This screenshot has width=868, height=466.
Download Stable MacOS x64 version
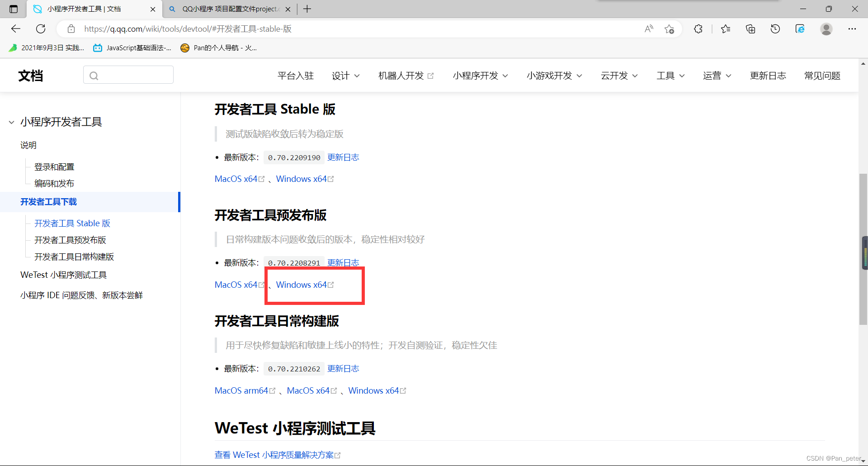click(x=240, y=179)
